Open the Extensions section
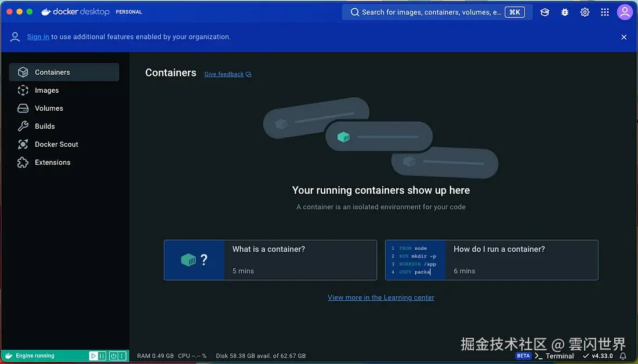638x364 pixels. coord(64,162)
